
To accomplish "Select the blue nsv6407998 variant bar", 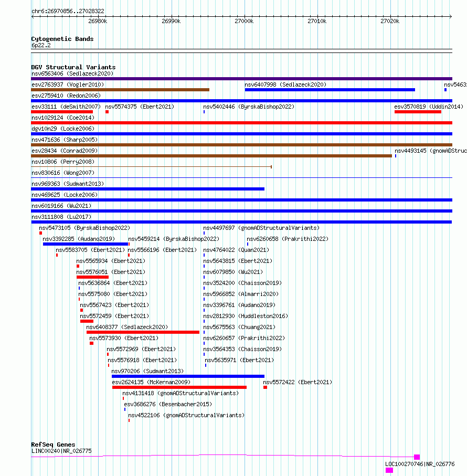I will click(330, 90).
